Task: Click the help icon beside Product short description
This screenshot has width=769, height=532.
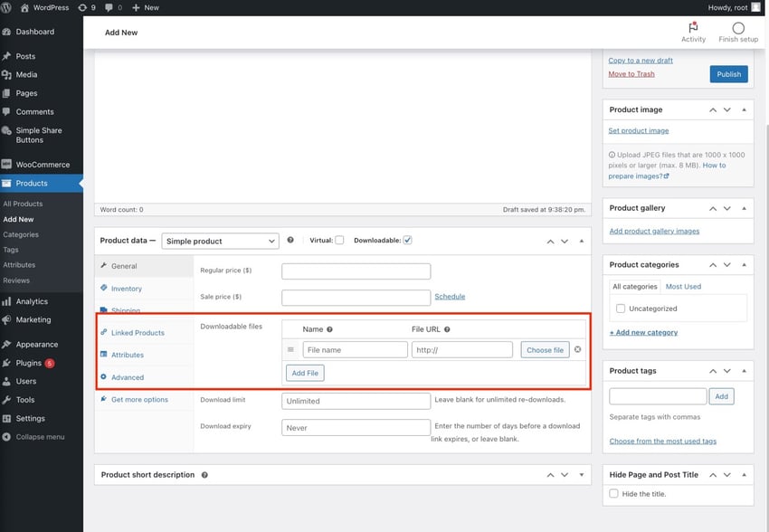Action: (x=204, y=475)
